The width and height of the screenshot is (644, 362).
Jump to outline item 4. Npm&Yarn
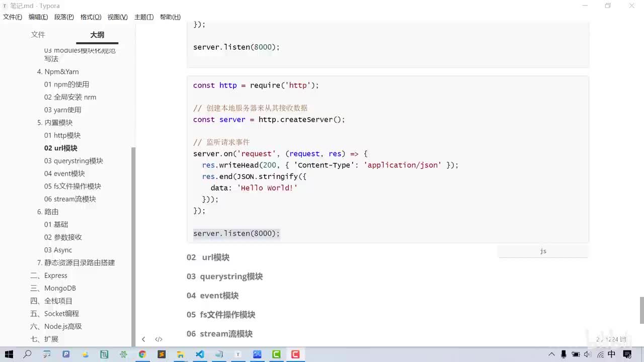point(58,71)
